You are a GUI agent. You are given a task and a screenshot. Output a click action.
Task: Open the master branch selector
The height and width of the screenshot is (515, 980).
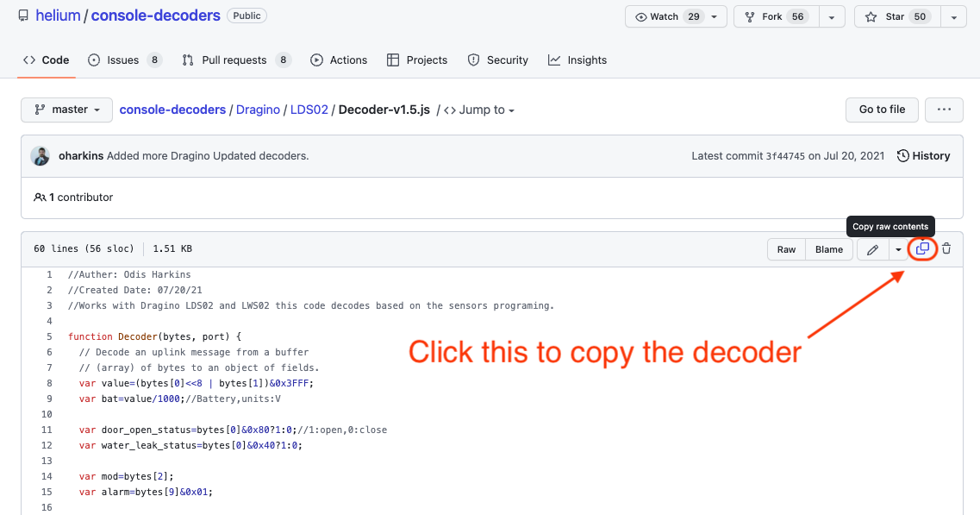(67, 110)
